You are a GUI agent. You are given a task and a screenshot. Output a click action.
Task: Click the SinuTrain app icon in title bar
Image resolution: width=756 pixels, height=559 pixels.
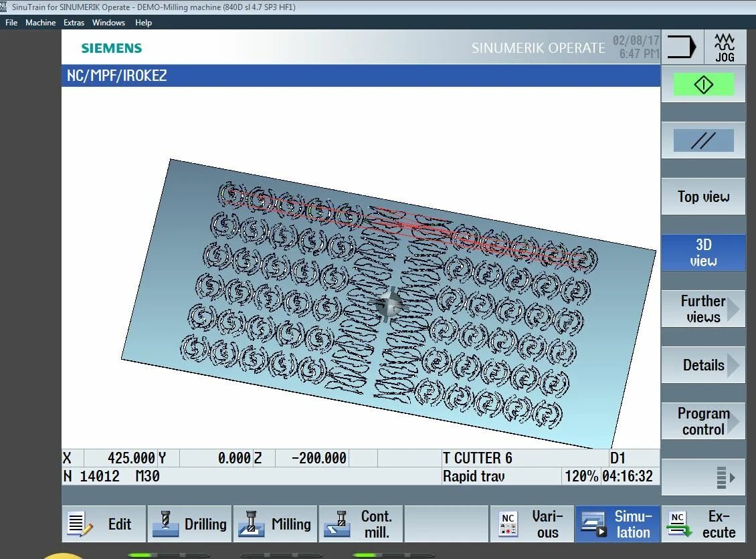point(4,7)
